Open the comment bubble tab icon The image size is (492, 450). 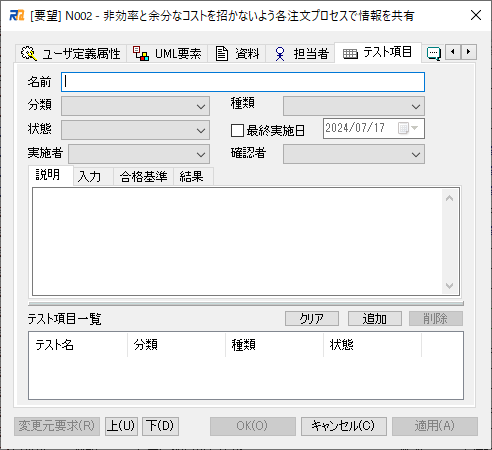point(434,54)
